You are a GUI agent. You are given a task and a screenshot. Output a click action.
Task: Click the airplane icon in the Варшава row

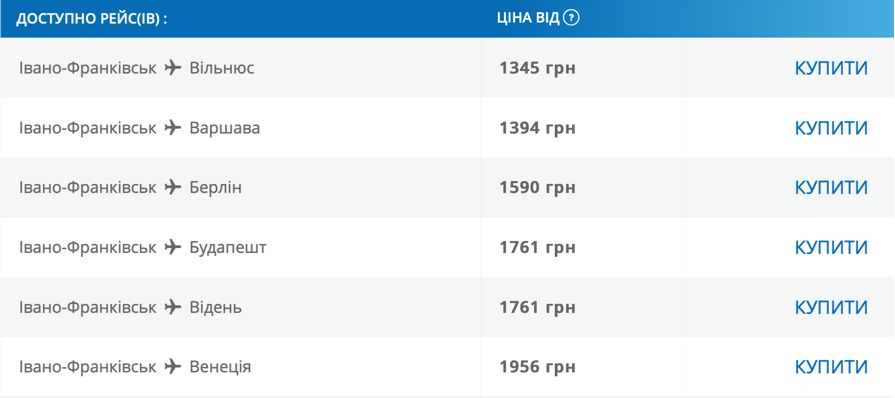172,128
